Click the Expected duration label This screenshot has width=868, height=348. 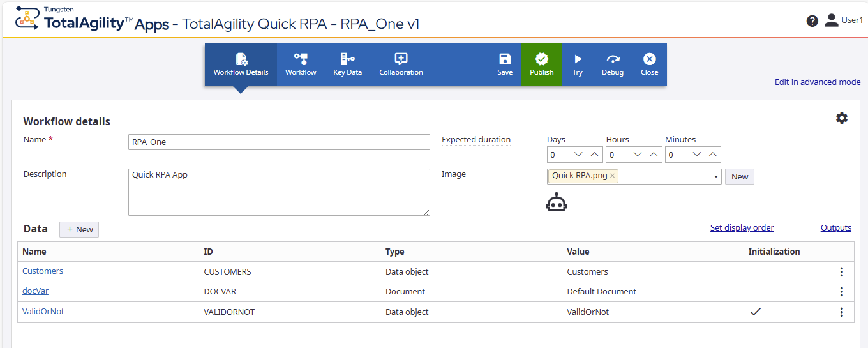476,139
